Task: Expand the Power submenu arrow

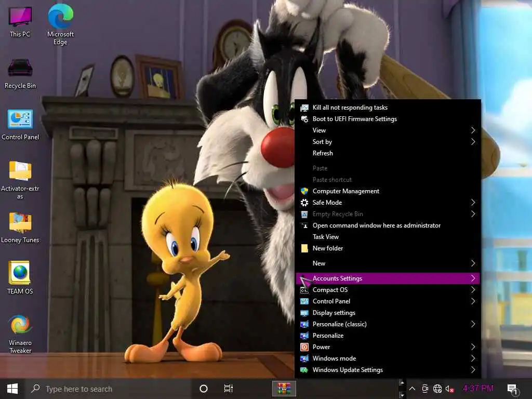Action: tap(473, 347)
